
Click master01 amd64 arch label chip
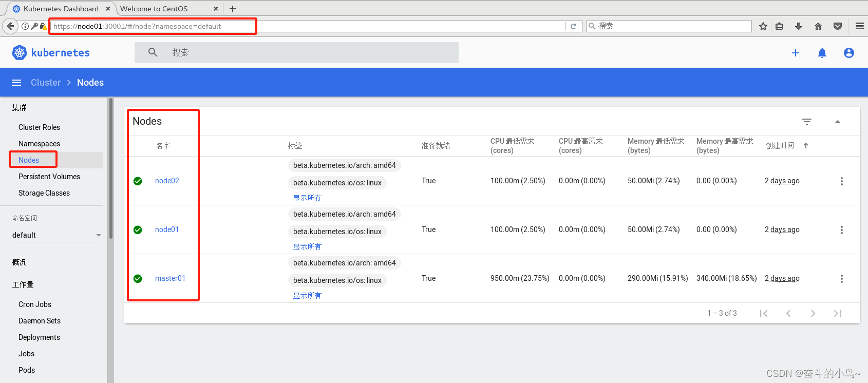(x=344, y=263)
